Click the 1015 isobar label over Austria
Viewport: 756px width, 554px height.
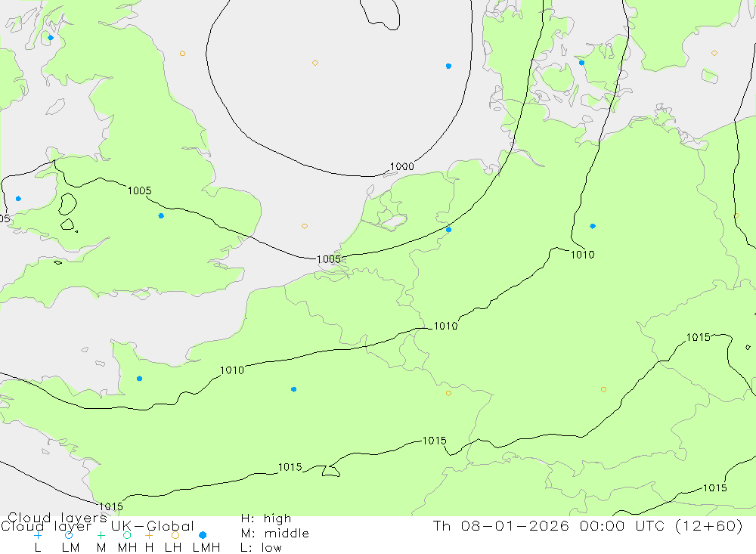coord(715,488)
